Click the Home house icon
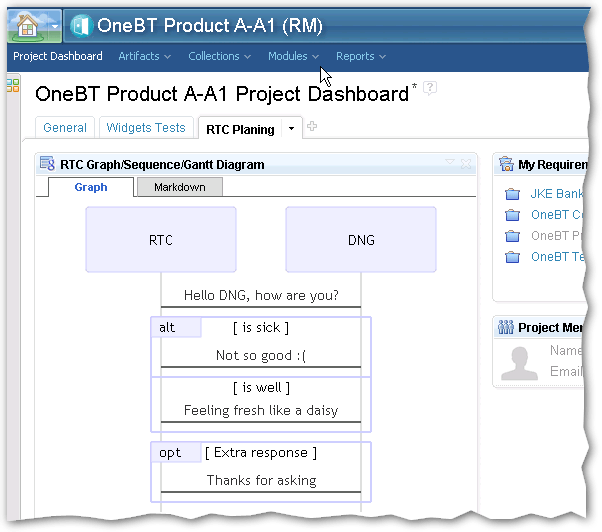602x532 pixels. click(x=27, y=26)
